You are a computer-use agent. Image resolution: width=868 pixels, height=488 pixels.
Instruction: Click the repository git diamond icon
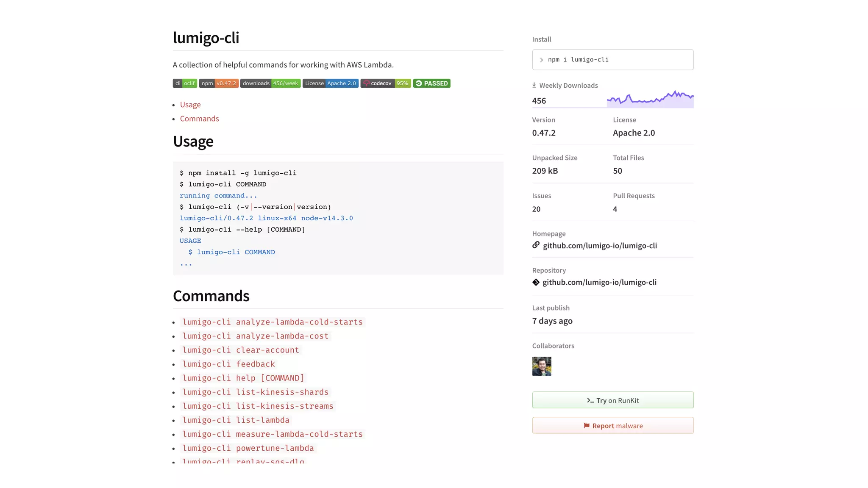(536, 282)
